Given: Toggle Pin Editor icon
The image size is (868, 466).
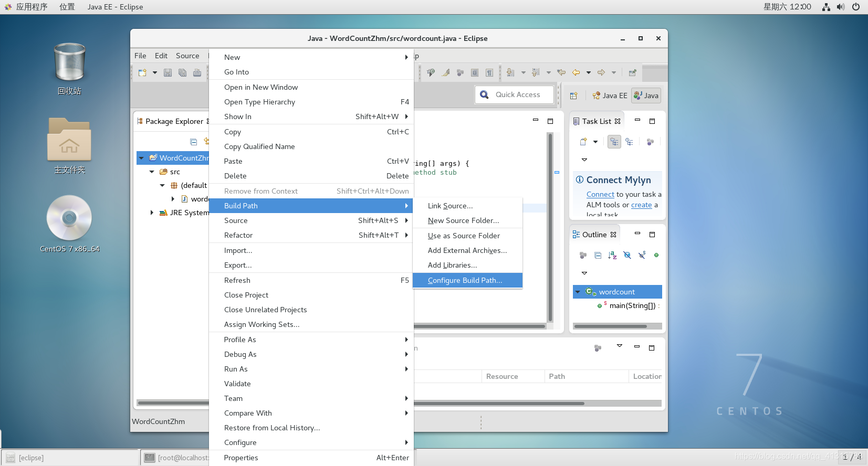Looking at the screenshot, I should (632, 72).
